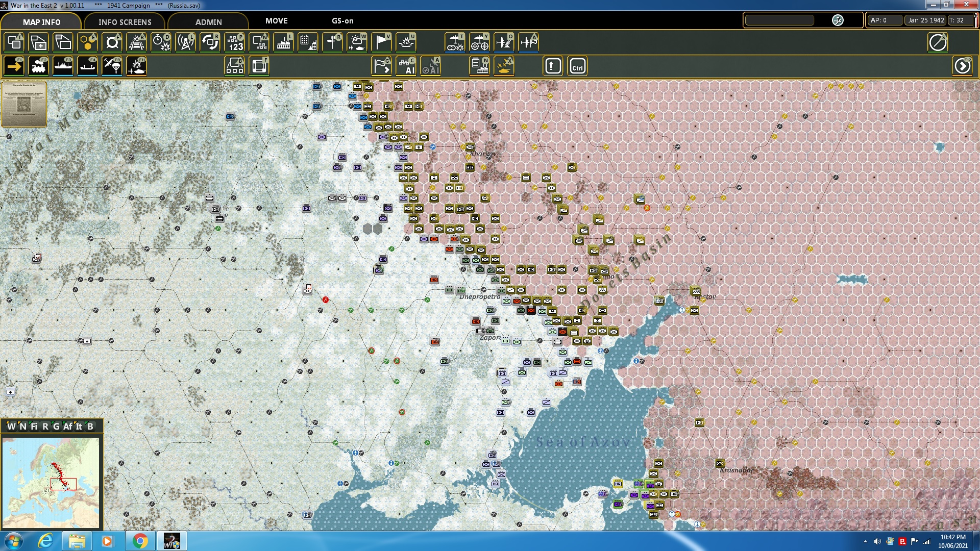Screen dimensions: 980x551
Task: Open the ADMIN tab
Action: [x=208, y=22]
